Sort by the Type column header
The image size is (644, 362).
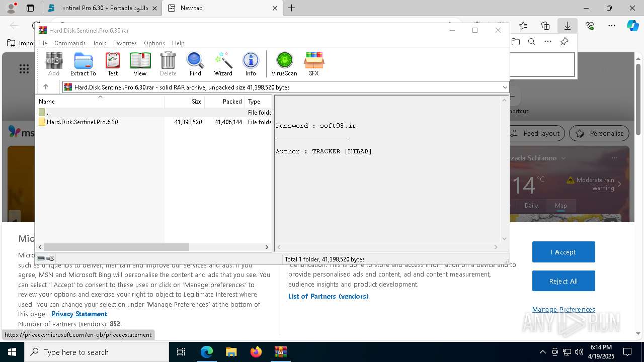258,102
